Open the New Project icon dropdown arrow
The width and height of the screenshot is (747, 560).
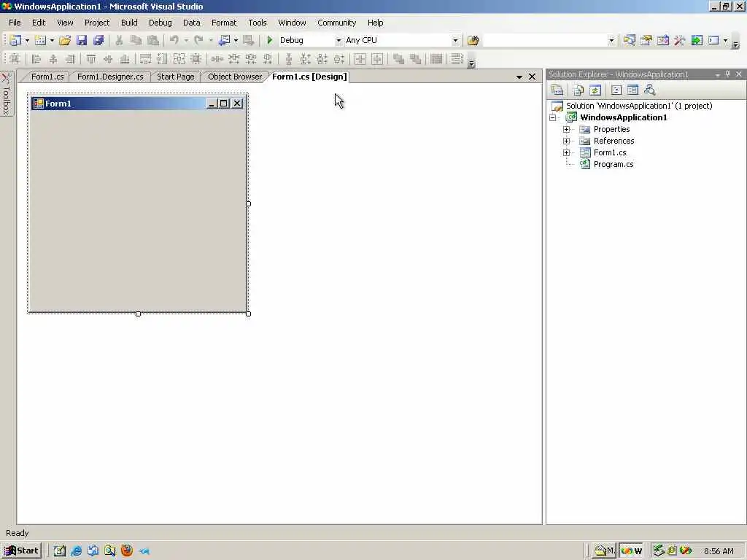coord(27,41)
